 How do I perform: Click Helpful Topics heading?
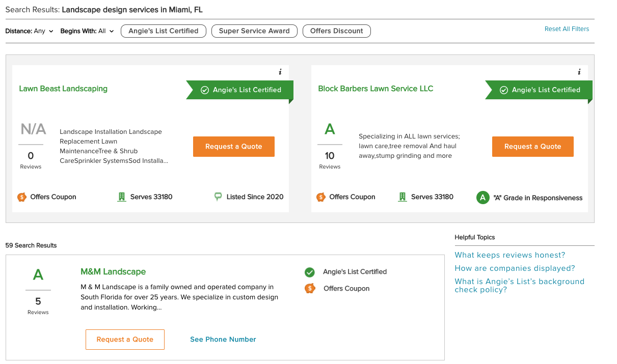(475, 237)
